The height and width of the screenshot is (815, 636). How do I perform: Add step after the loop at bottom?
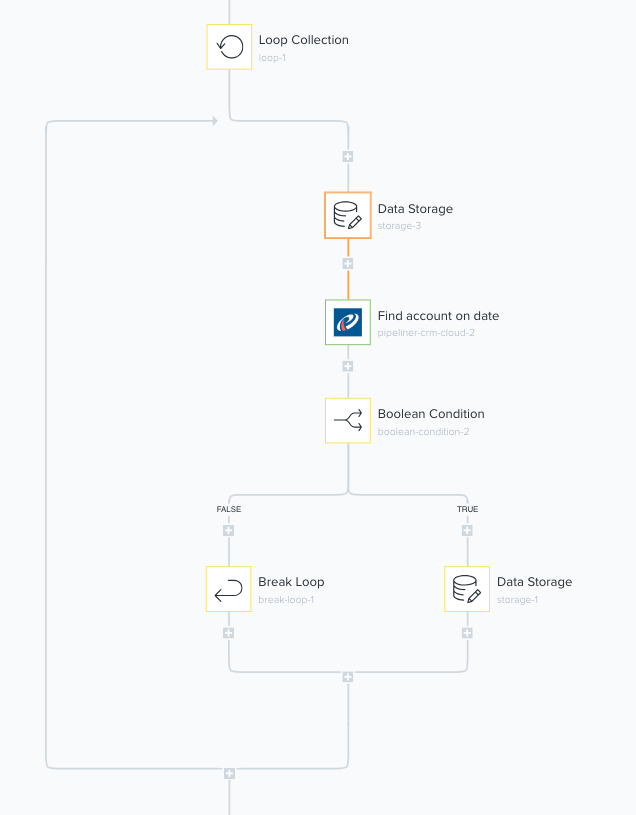(x=229, y=773)
